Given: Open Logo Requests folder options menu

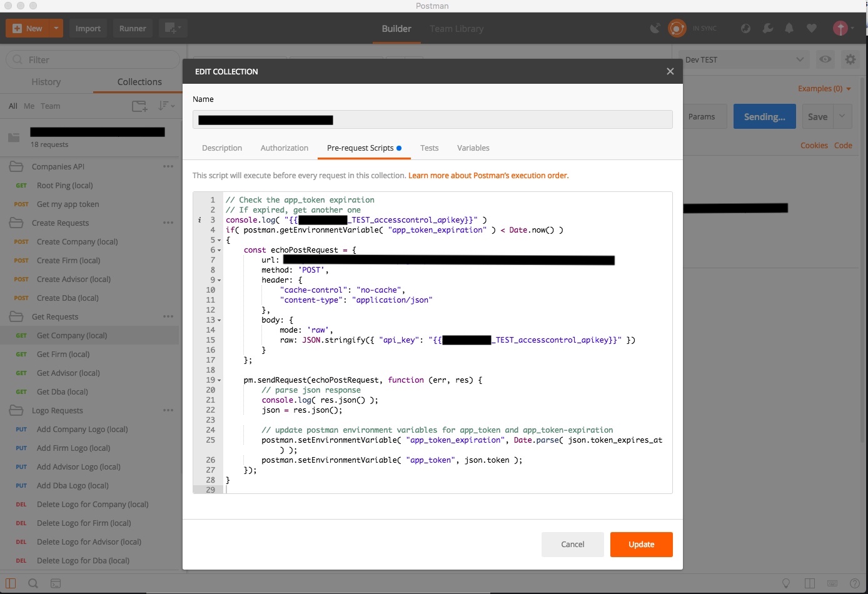Looking at the screenshot, I should (168, 410).
